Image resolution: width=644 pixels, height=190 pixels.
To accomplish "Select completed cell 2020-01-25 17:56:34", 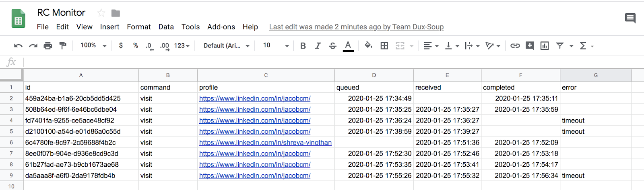I will 520,176.
